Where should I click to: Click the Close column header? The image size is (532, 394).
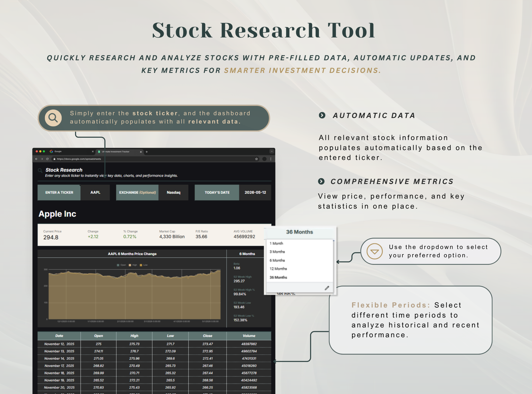[207, 336]
